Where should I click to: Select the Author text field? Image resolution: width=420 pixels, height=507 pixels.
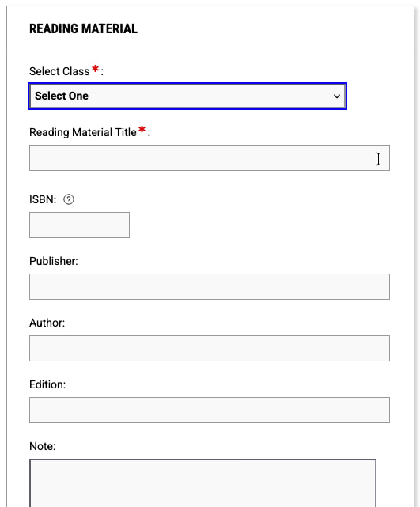[210, 349]
